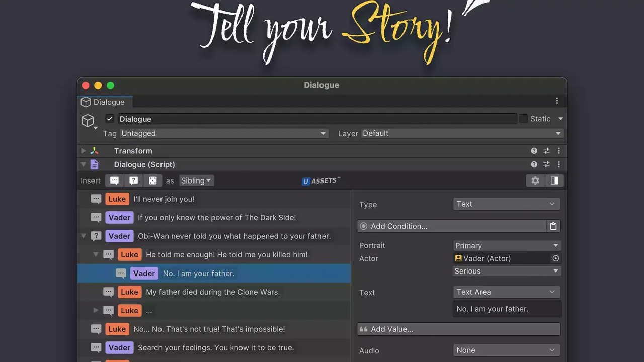The height and width of the screenshot is (362, 644).
Task: Toggle the side panel layout button
Action: [x=554, y=180]
